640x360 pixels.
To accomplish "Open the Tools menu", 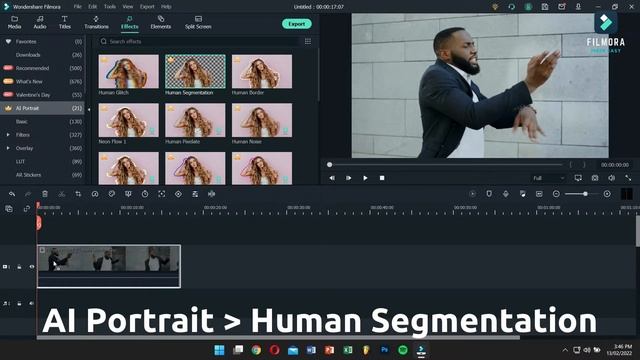I will [110, 7].
